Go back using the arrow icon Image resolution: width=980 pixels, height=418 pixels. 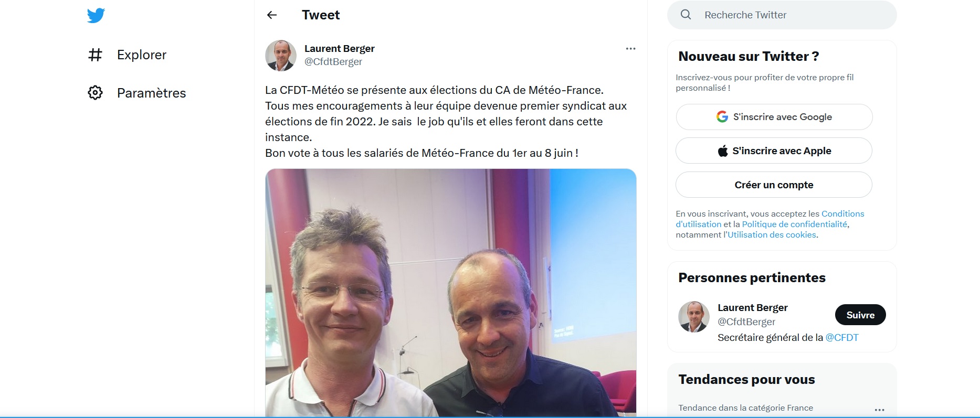(x=272, y=15)
